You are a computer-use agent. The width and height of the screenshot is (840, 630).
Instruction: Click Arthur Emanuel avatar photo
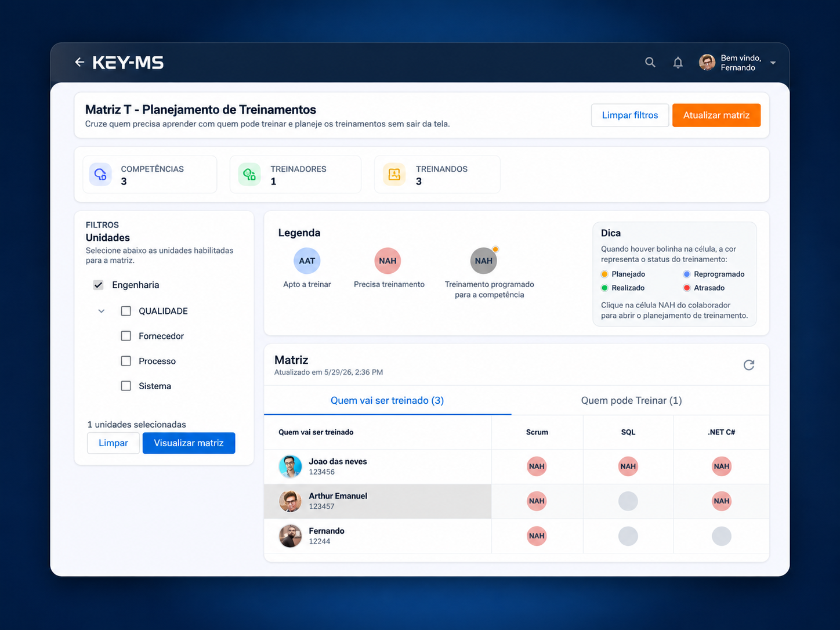click(290, 501)
